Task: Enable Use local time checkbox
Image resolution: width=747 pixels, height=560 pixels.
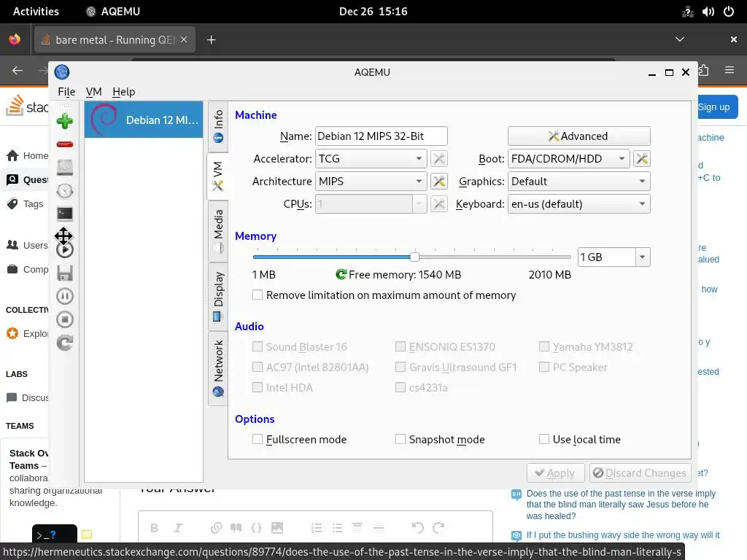Action: point(543,439)
